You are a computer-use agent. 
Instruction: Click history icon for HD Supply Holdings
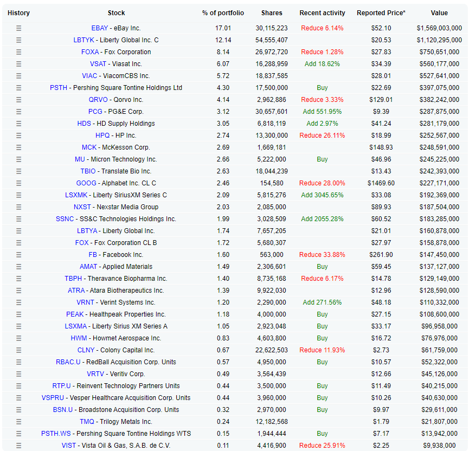point(19,124)
